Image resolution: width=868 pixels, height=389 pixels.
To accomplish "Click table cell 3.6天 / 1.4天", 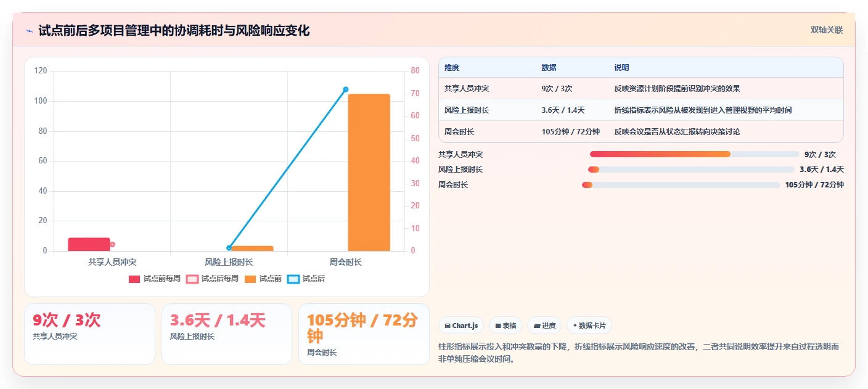I will coord(563,110).
